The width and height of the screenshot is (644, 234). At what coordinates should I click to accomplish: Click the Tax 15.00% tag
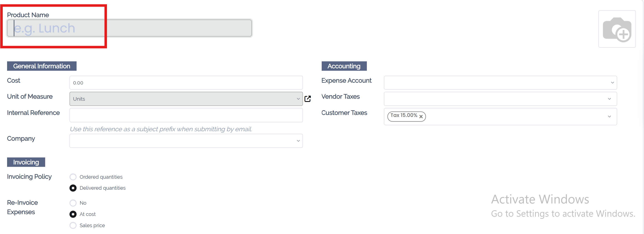[403, 115]
